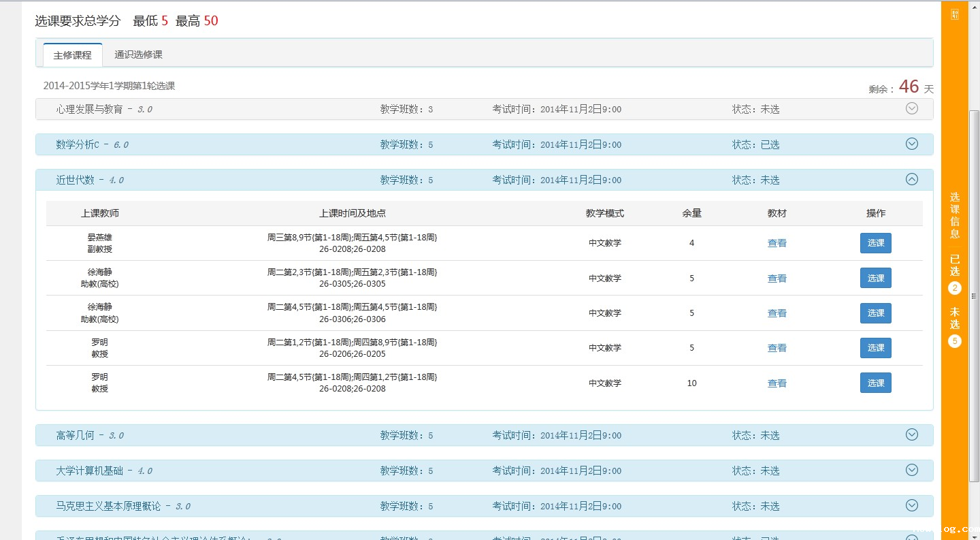The height and width of the screenshot is (540, 980).
Task: Click 选课 for 罗明's class with 10 remaining
Action: (875, 383)
